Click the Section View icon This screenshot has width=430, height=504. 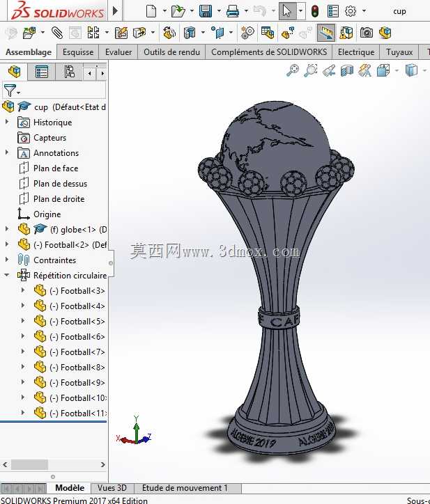pyautogui.click(x=347, y=70)
